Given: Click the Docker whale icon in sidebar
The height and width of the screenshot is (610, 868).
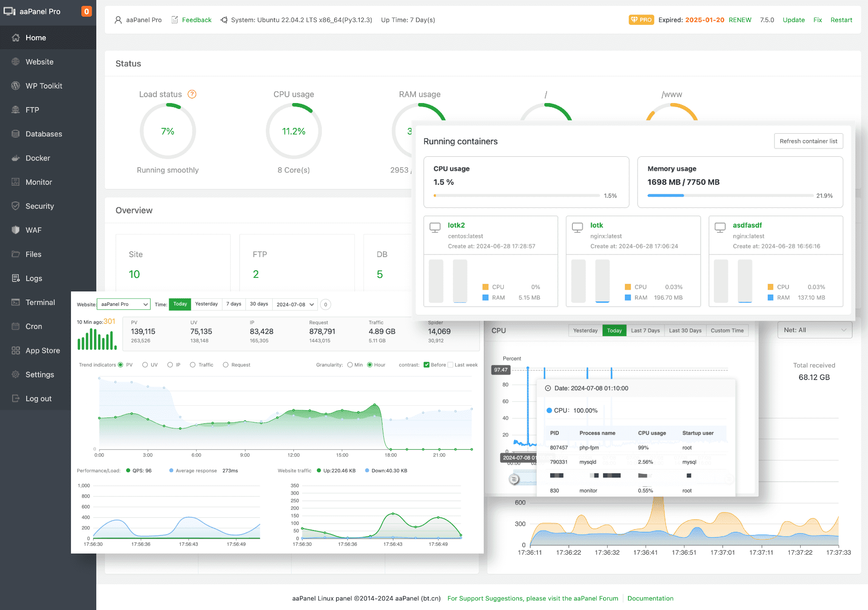Looking at the screenshot, I should (16, 158).
